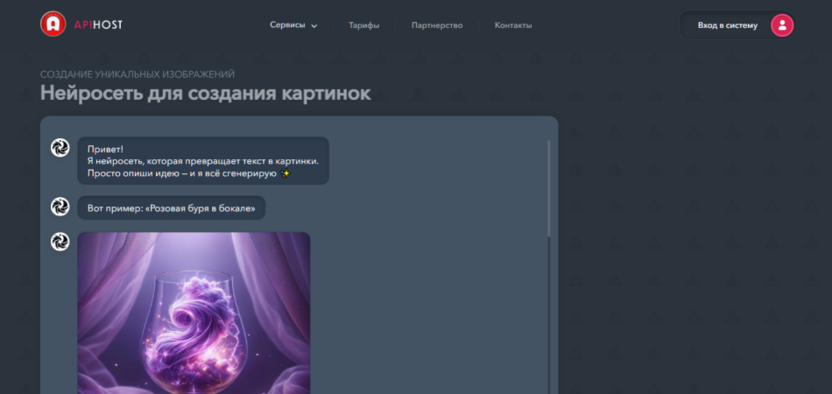
Task: Click the subtitle Создание уникальных изображений
Action: [137, 74]
